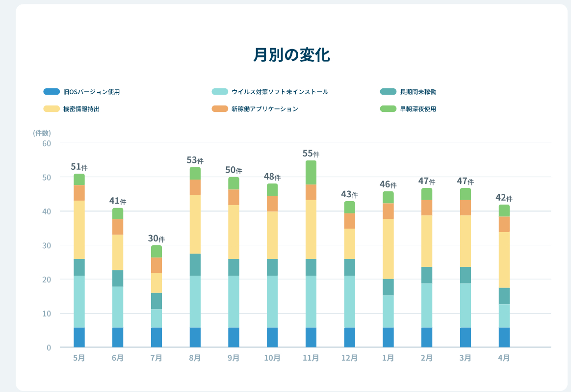
Task: Select the 12月 axis label
Action: (351, 359)
